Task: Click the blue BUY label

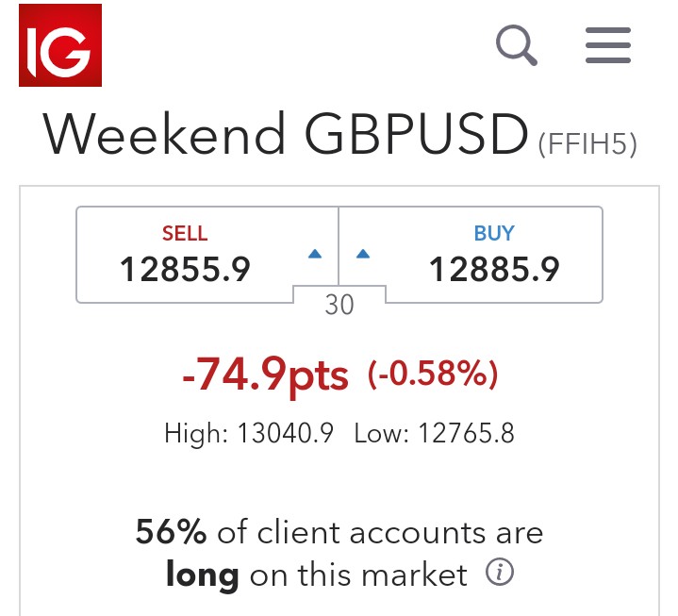Action: click(494, 233)
